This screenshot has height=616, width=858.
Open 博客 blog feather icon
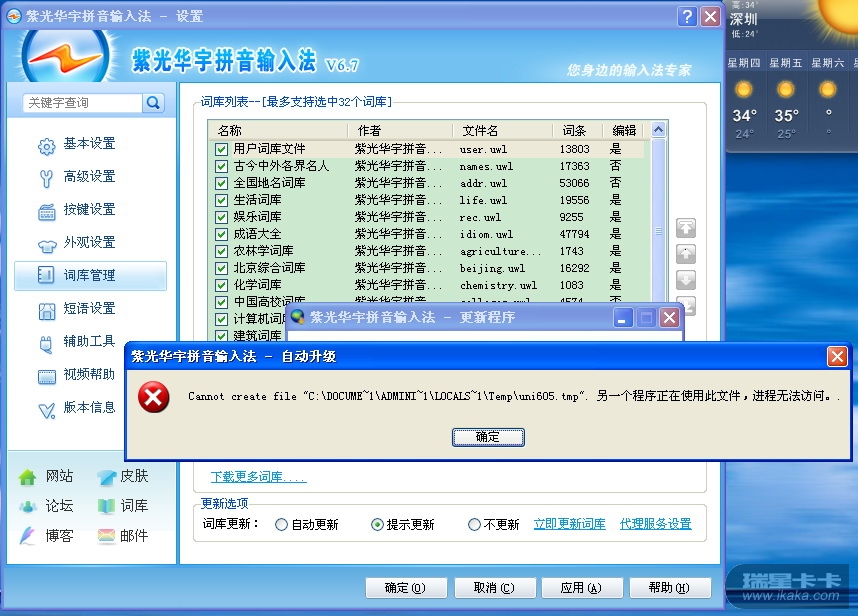coord(27,536)
